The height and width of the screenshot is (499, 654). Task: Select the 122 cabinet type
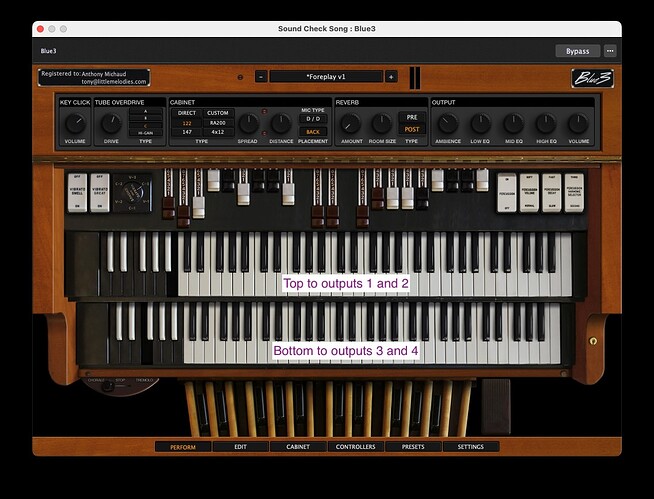click(186, 123)
